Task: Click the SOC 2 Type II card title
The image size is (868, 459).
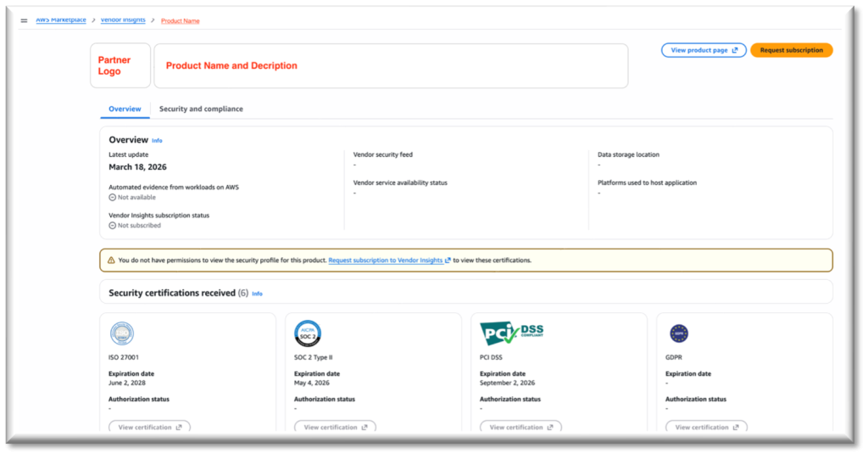Action: 314,357
